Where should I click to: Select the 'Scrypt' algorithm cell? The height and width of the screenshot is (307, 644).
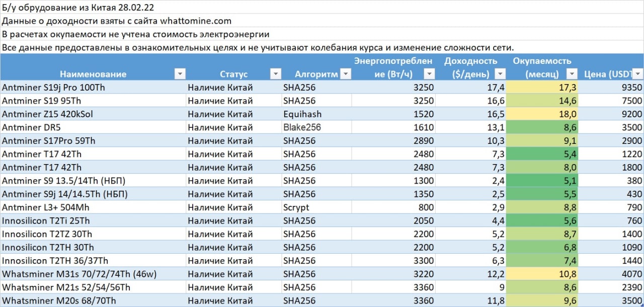pos(316,207)
